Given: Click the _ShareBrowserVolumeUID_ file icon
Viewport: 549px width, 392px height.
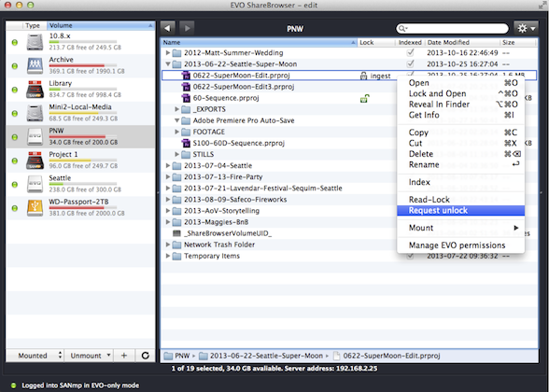Looking at the screenshot, I should (x=176, y=233).
